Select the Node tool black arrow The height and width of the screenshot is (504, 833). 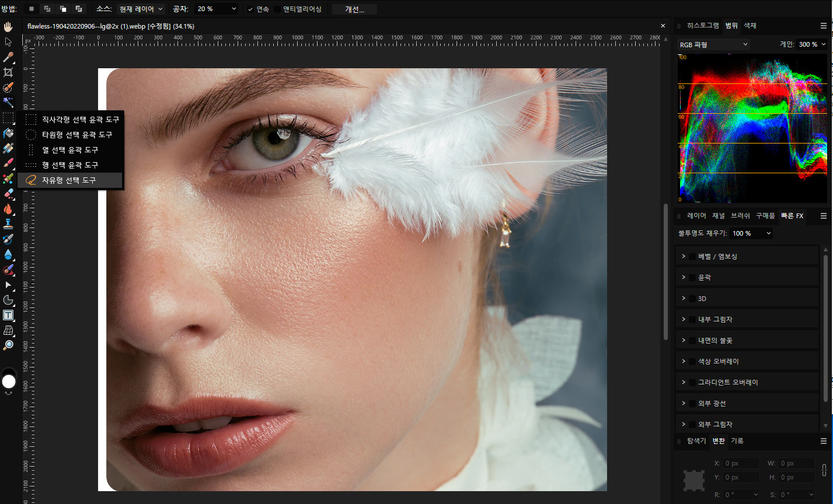8,285
